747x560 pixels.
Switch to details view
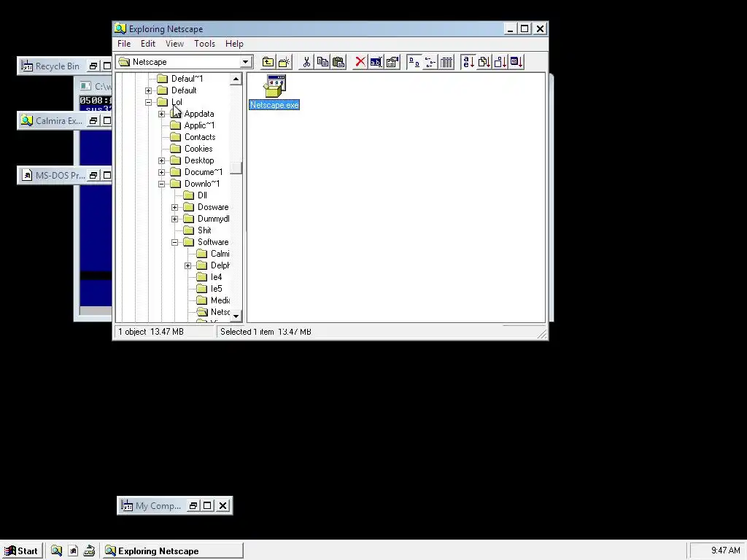[446, 62]
